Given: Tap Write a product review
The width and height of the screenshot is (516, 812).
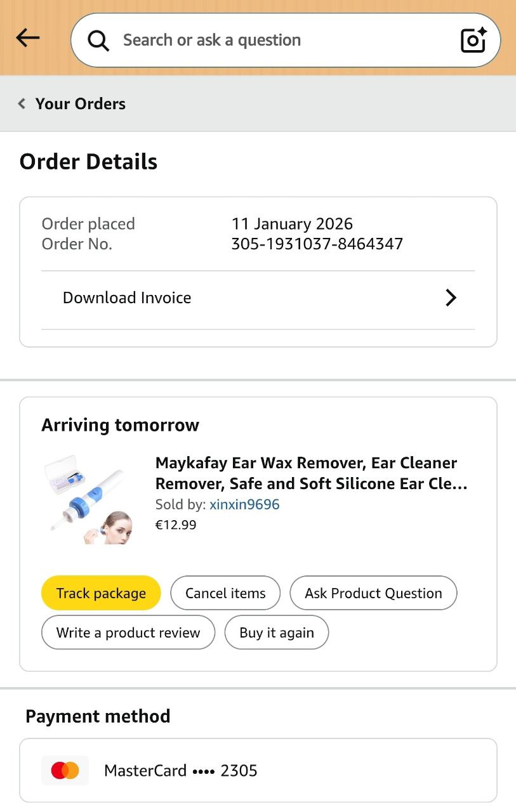Looking at the screenshot, I should (x=128, y=632).
